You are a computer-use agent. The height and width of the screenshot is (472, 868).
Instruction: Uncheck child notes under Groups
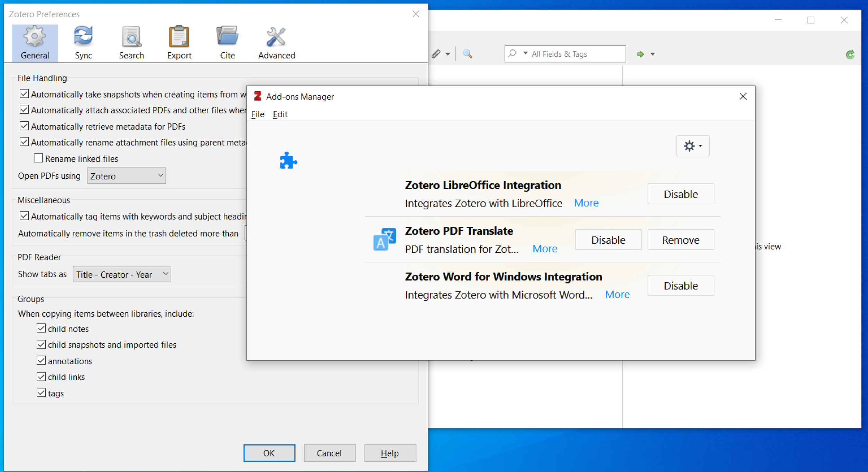coord(41,328)
